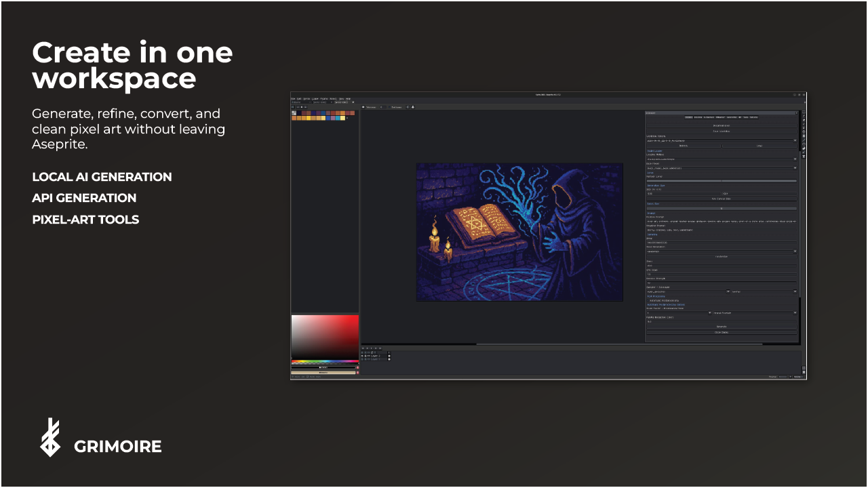Select the Line tool

click(x=804, y=140)
